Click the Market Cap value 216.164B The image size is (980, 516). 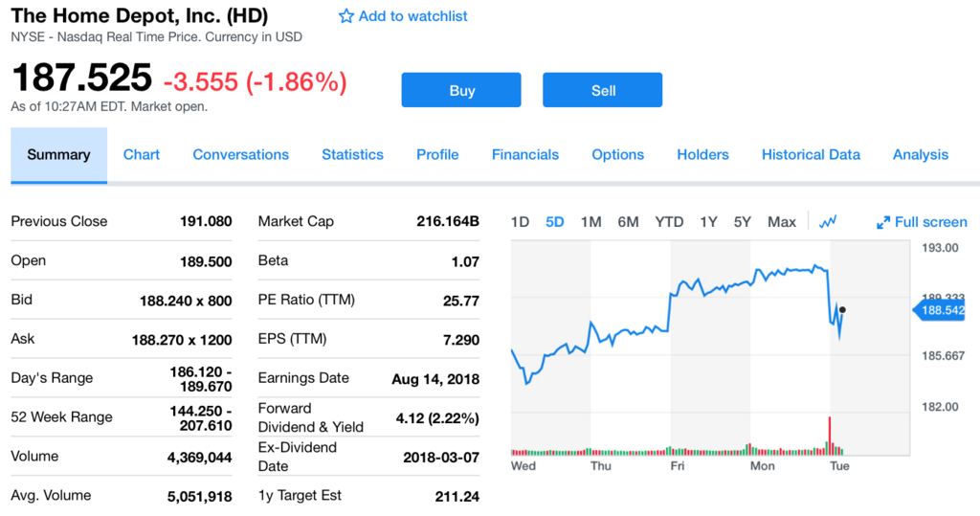click(x=448, y=221)
